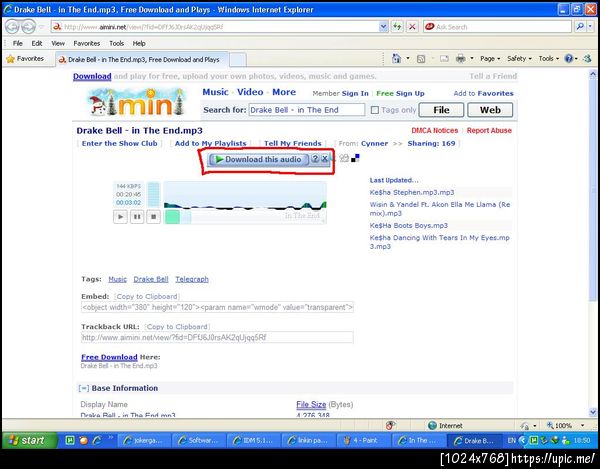The width and height of the screenshot is (600, 469).
Task: Open the Home button dropdown arrow
Action: pyautogui.click(x=408, y=59)
